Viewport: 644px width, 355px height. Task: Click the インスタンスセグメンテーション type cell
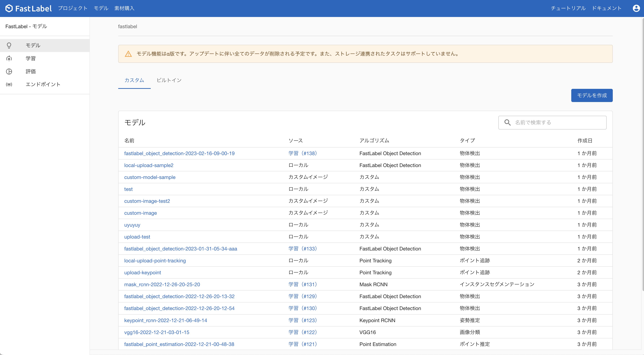point(497,284)
